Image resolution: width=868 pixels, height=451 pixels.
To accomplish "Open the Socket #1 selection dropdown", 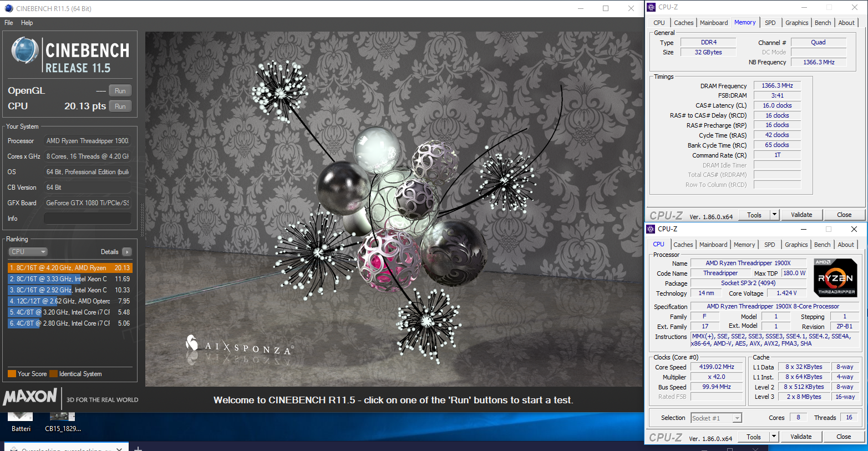I will pyautogui.click(x=716, y=418).
